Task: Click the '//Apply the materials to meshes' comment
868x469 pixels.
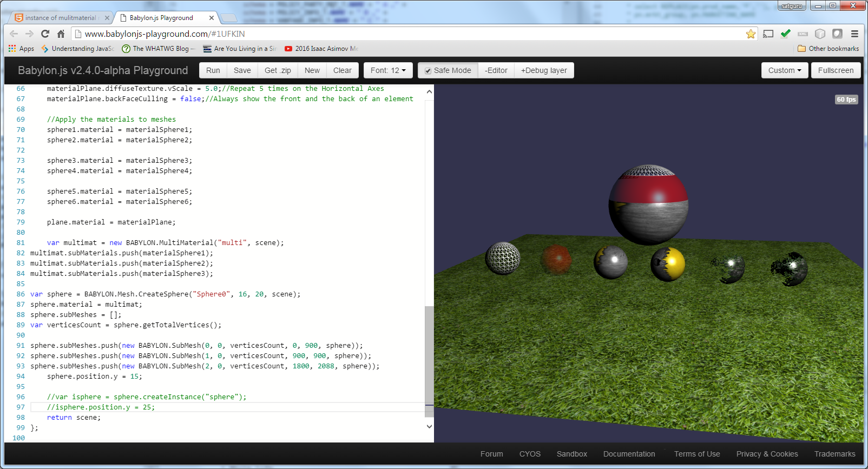Action: (x=111, y=120)
